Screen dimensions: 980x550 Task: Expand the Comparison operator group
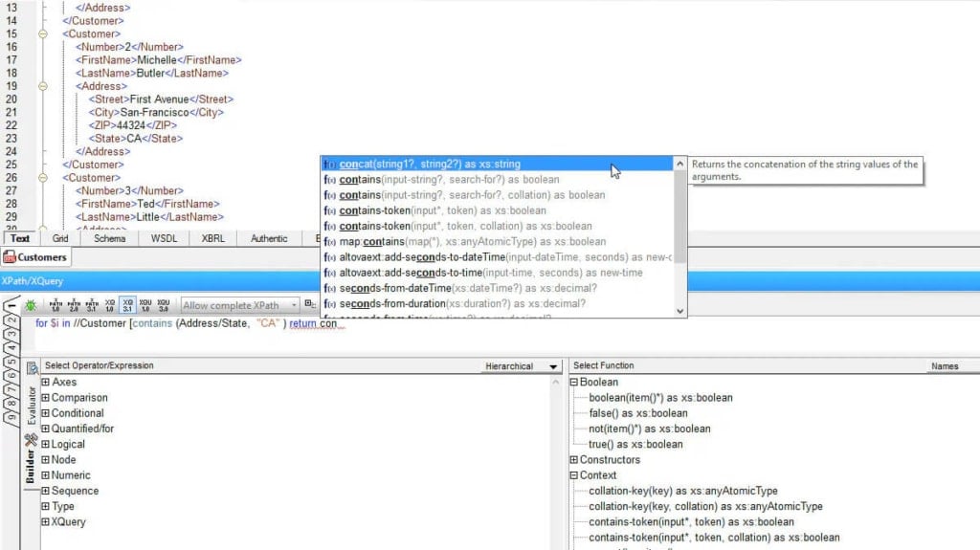point(45,398)
